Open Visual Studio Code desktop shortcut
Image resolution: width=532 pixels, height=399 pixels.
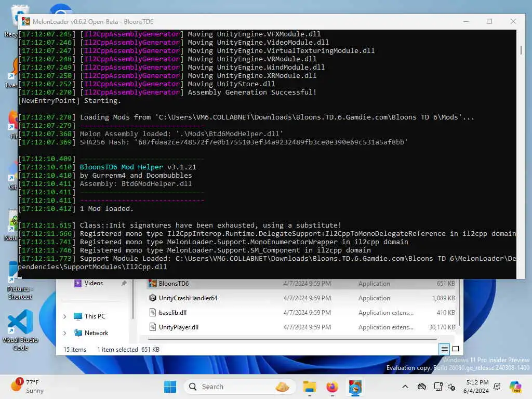pyautogui.click(x=20, y=330)
